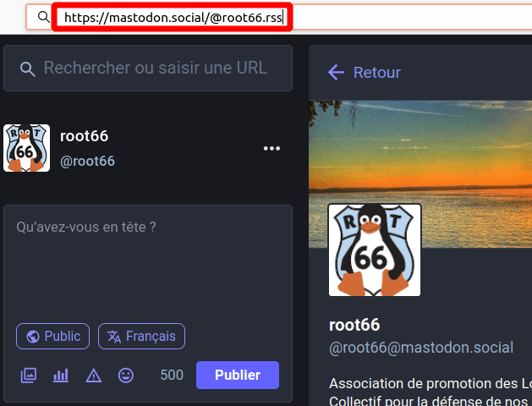The width and height of the screenshot is (532, 406).
Task: Click root66 display name above compose box
Action: click(85, 136)
